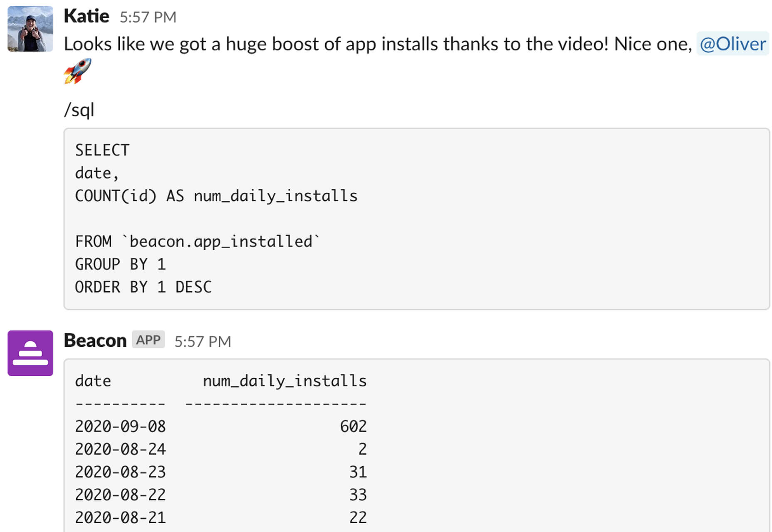
Task: Click the FROM `beacon.app_installed` line
Action: pyautogui.click(x=198, y=241)
